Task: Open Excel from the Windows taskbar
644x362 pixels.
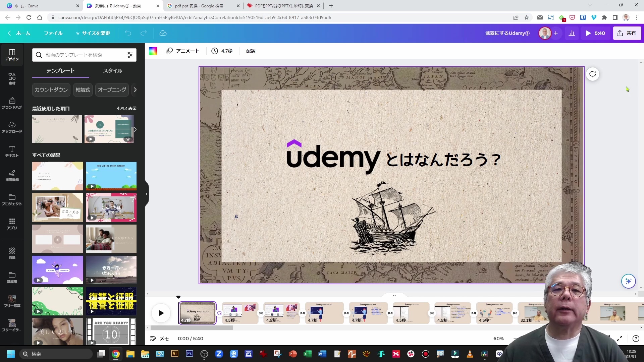Action: 307,354
